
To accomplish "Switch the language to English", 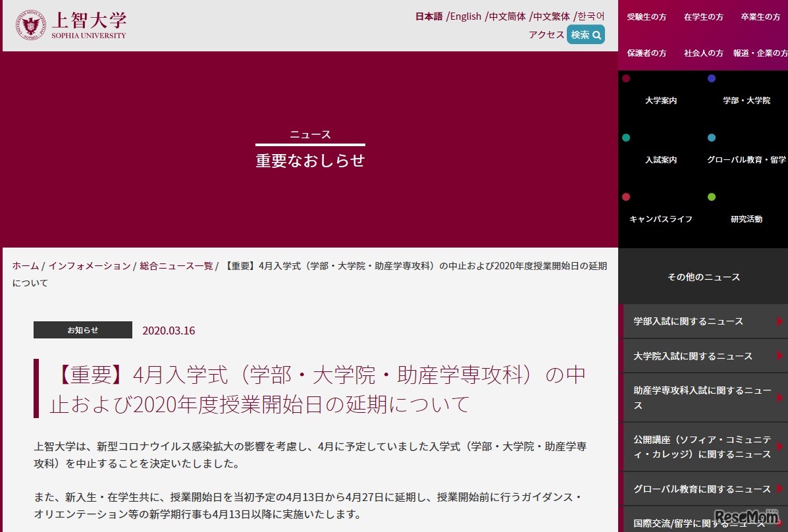I will click(x=466, y=16).
